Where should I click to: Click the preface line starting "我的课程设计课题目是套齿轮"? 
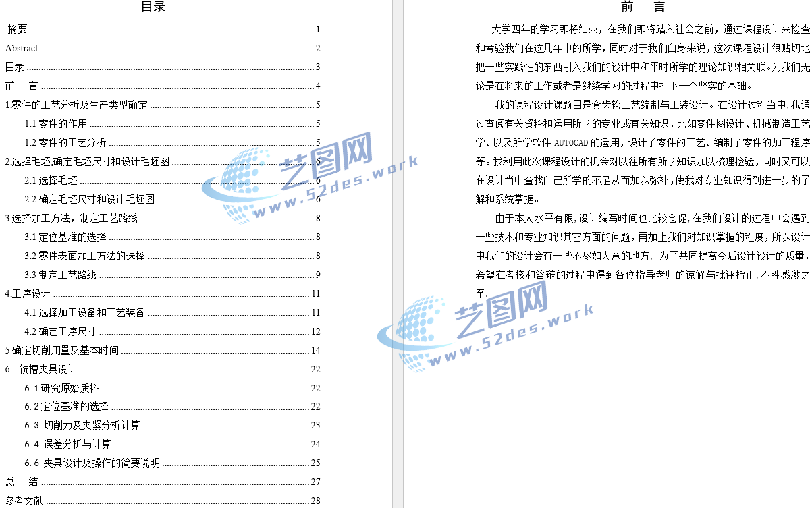tap(653, 105)
